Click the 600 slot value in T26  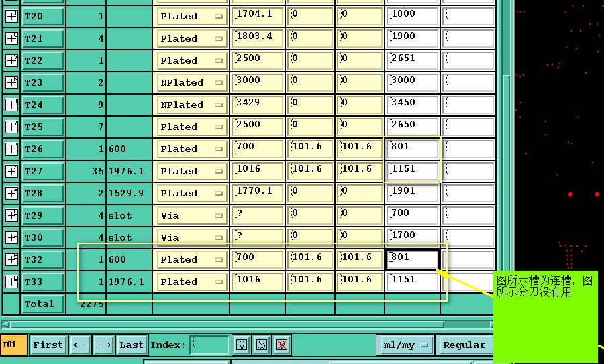point(117,149)
